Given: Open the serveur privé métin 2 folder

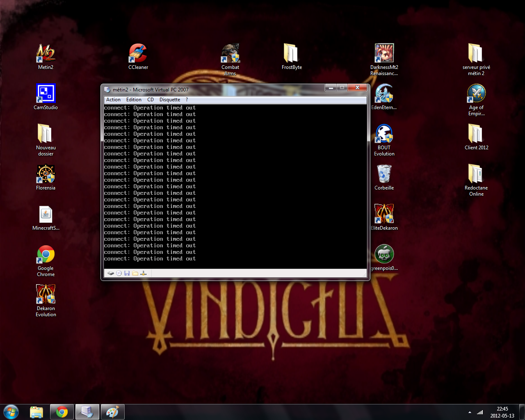Looking at the screenshot, I should click(476, 59).
